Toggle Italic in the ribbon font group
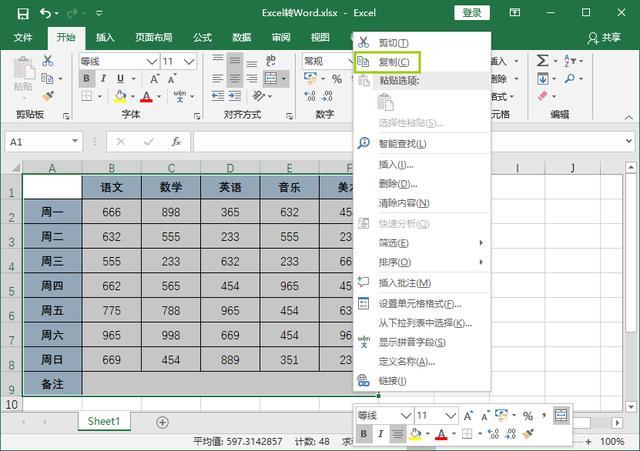 [x=103, y=78]
